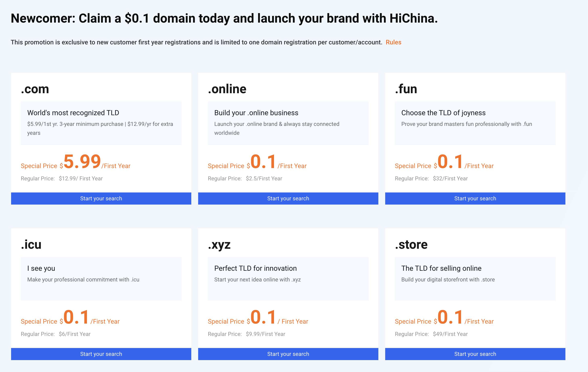Select the .icu card heading

click(31, 244)
